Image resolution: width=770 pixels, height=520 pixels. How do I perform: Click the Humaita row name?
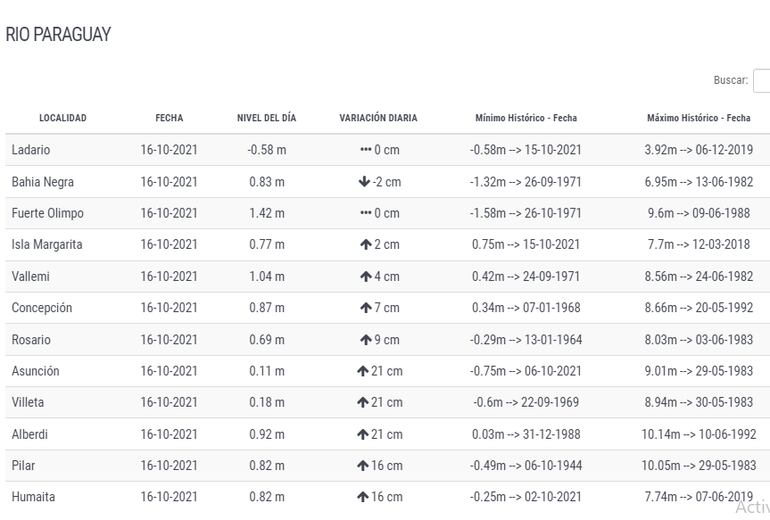pos(33,497)
